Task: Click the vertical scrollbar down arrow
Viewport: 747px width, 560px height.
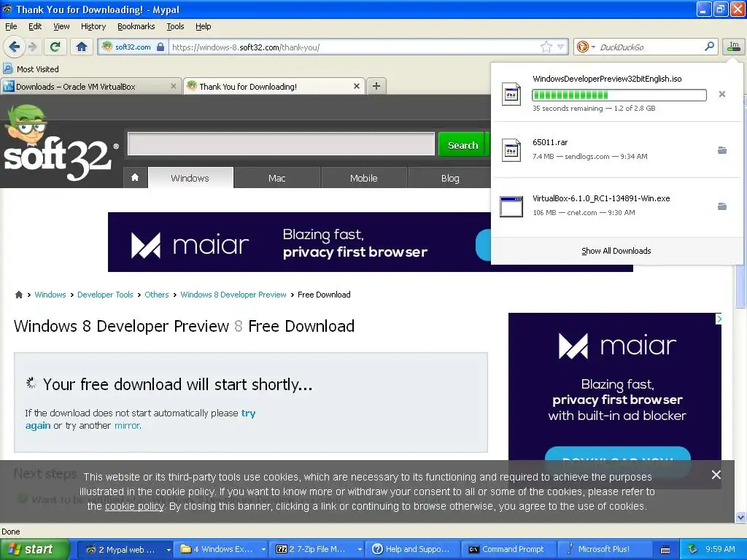Action: [740, 517]
